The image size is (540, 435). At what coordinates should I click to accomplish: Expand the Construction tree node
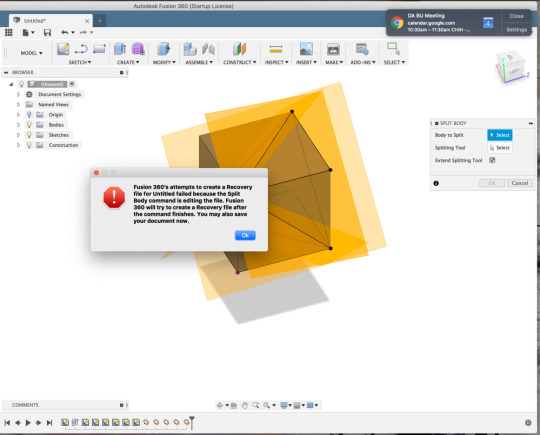pyautogui.click(x=19, y=145)
